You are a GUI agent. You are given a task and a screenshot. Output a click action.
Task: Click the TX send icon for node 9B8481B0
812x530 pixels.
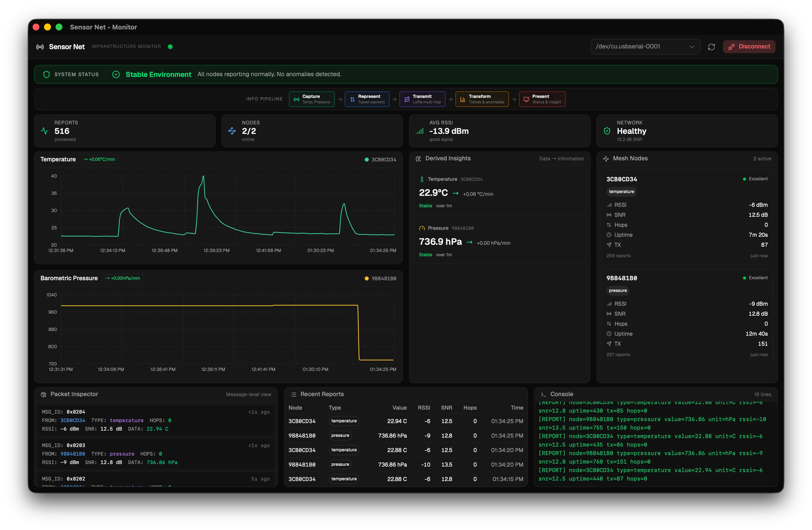609,344
